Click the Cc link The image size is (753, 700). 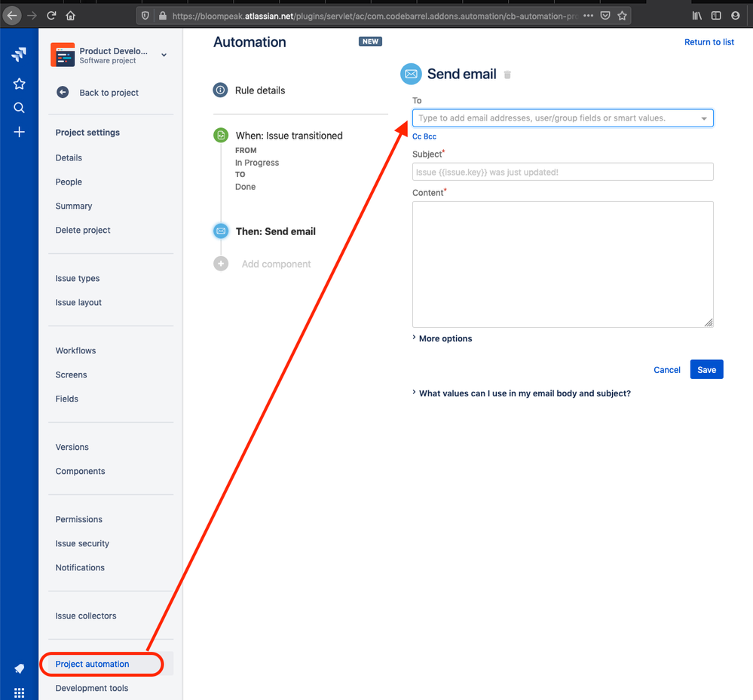[416, 136]
